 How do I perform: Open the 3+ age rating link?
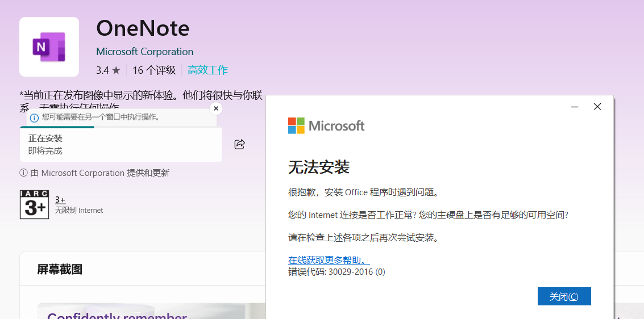(x=60, y=200)
